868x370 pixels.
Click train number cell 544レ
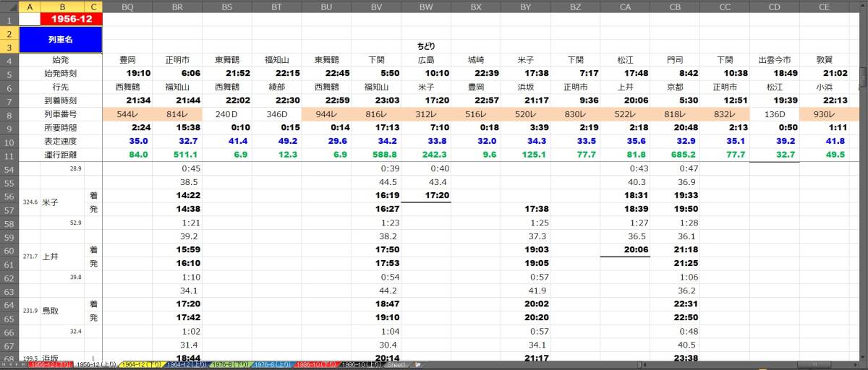pos(127,114)
